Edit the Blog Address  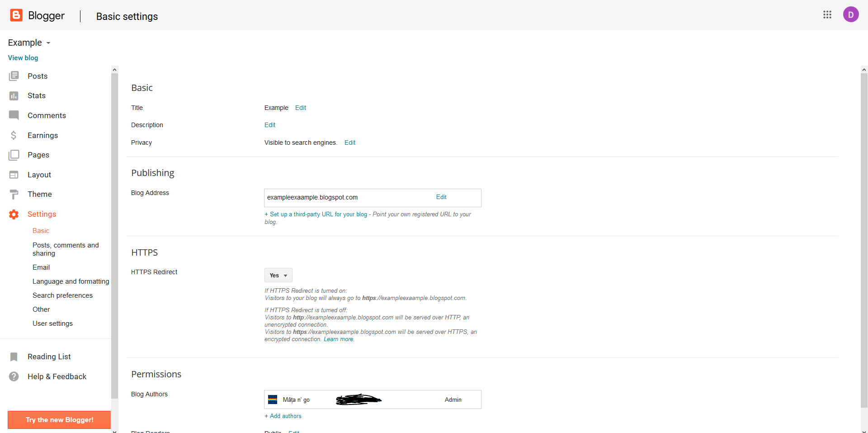[441, 197]
